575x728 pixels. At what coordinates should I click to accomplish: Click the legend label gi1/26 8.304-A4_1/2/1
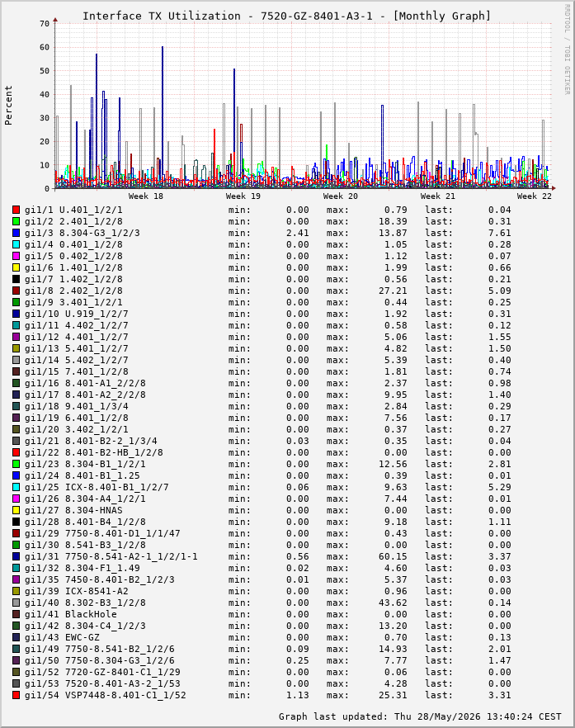pyautogui.click(x=85, y=499)
